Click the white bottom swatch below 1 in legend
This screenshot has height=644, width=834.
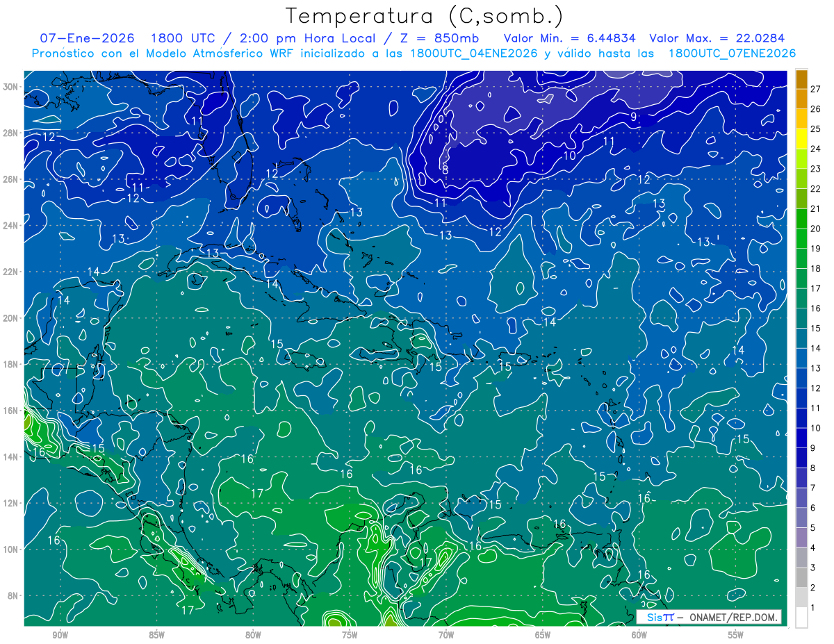[801, 617]
